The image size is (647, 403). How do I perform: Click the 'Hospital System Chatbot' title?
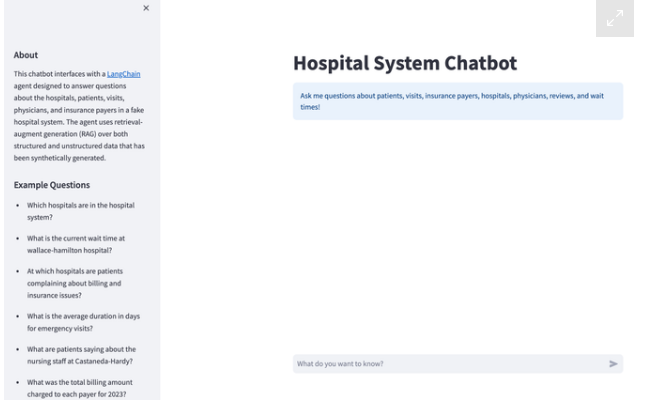tap(405, 63)
